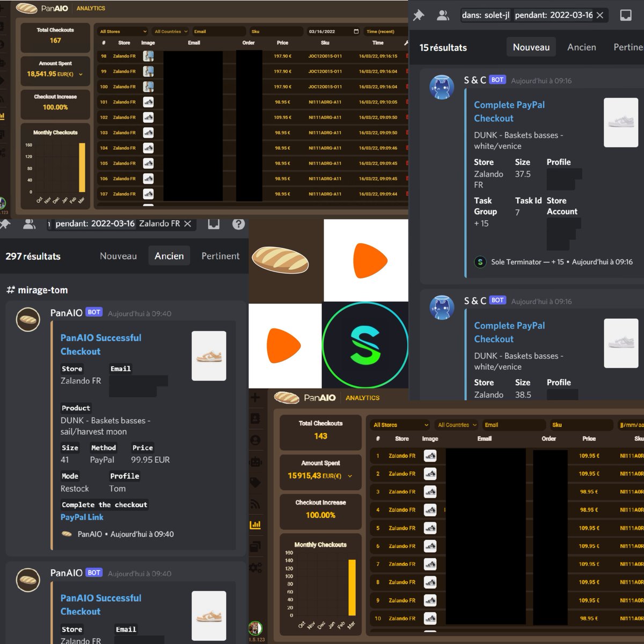The image size is (644, 644).
Task: Click the user avatar above version 1.5.123
Action: click(255, 628)
